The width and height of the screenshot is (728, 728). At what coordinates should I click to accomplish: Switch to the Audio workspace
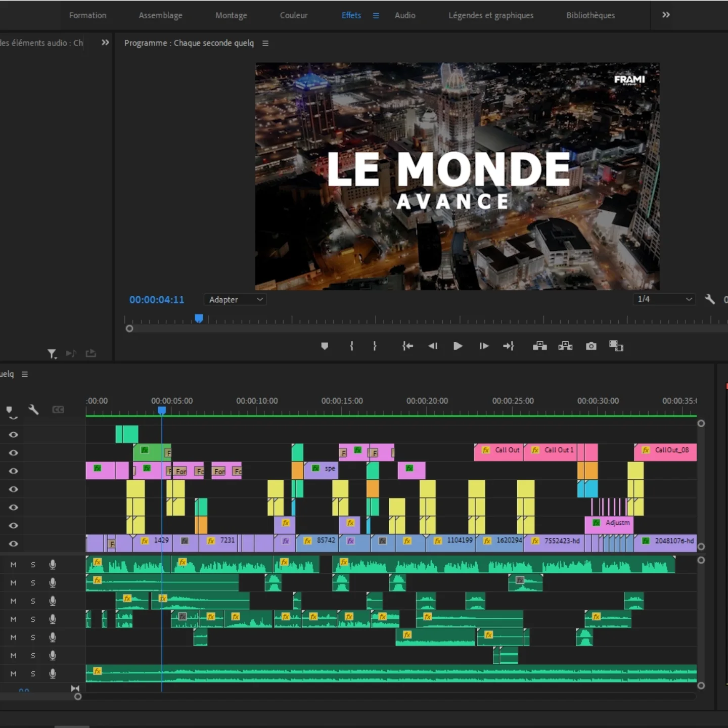click(405, 16)
